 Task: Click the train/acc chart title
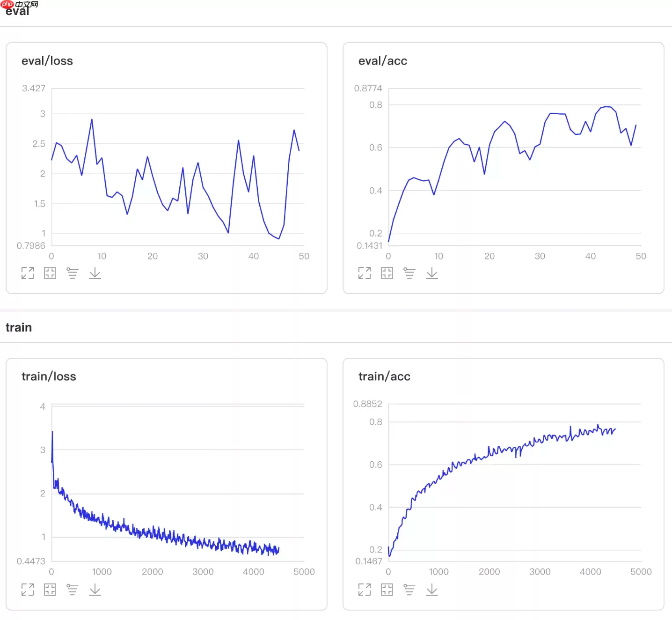[384, 376]
